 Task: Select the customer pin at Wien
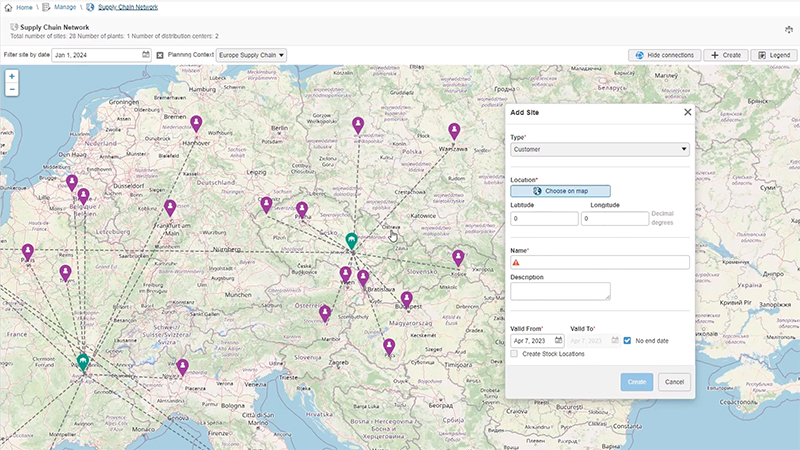[x=345, y=275]
